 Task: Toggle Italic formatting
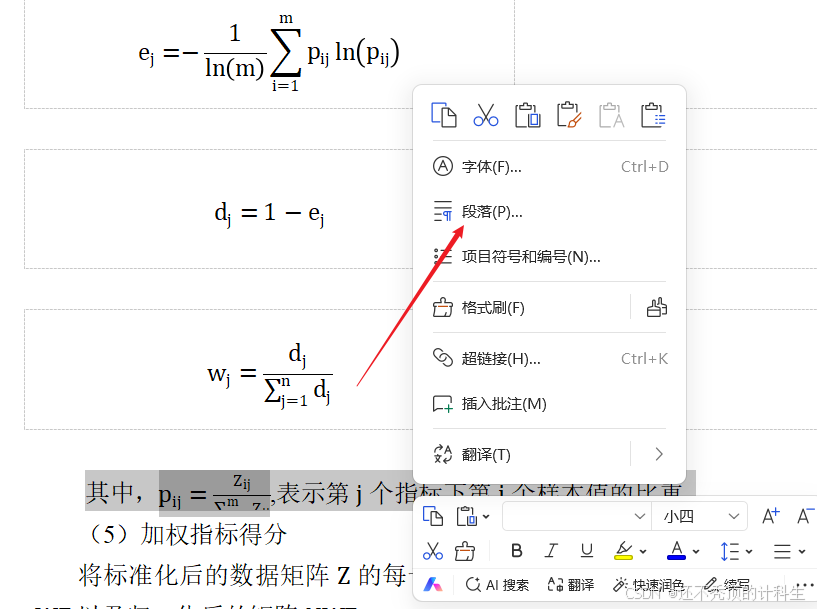[x=551, y=551]
